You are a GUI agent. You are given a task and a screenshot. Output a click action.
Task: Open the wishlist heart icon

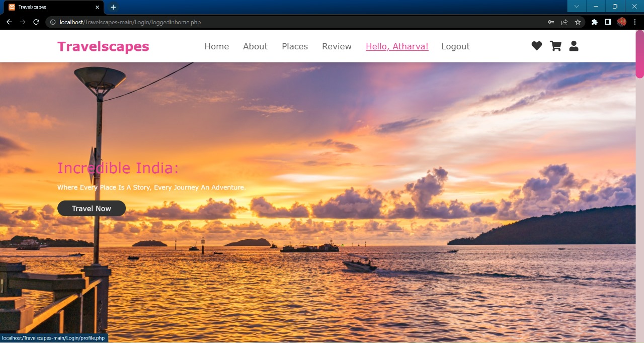(x=537, y=46)
